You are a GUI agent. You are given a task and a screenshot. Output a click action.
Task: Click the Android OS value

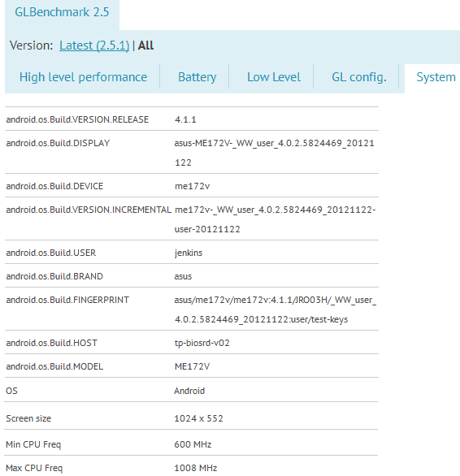pyautogui.click(x=189, y=391)
